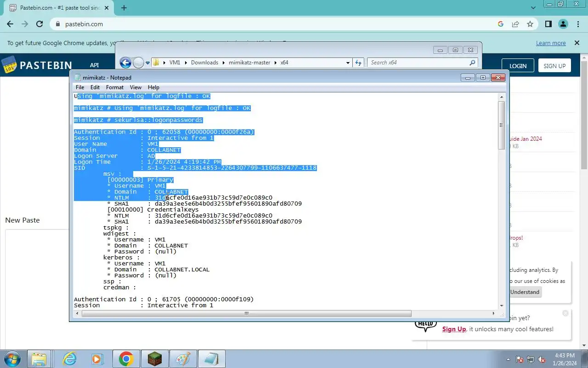The width and height of the screenshot is (588, 368).
Task: Click the Sign Up link in hello popup
Action: 454,329
